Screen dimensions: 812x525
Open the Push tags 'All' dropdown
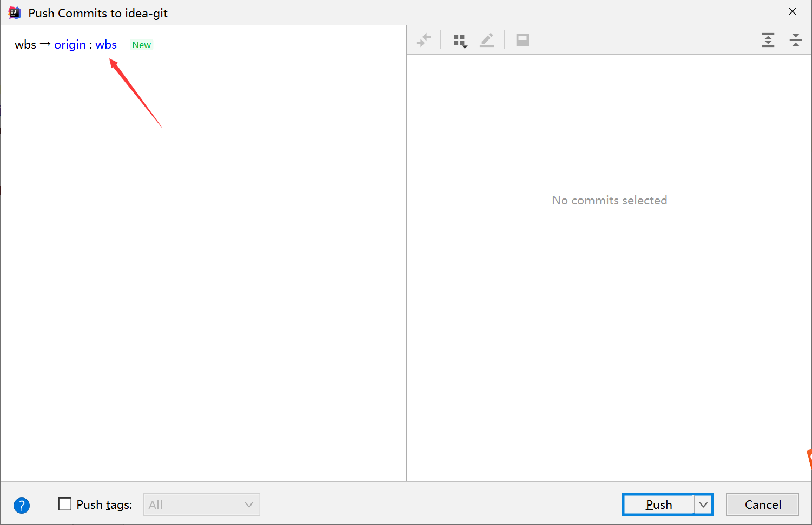202,504
